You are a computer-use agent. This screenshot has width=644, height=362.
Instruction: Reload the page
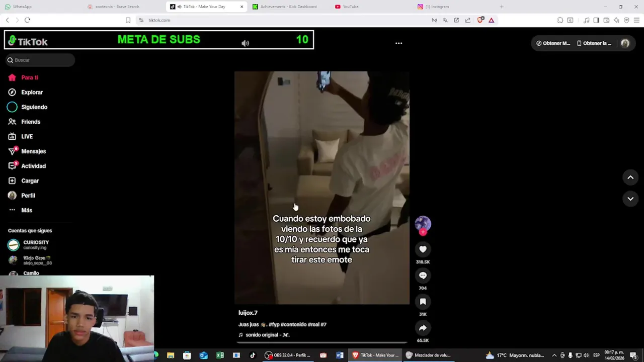tap(27, 20)
